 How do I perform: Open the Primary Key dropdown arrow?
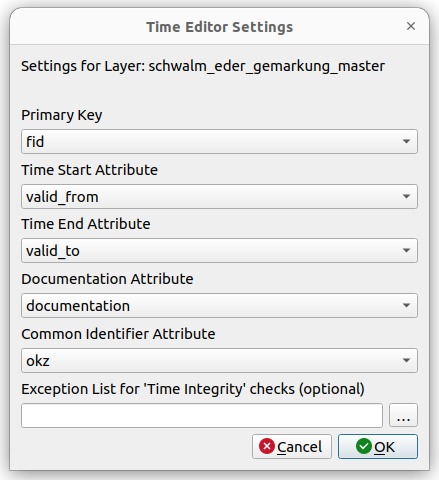tap(406, 141)
